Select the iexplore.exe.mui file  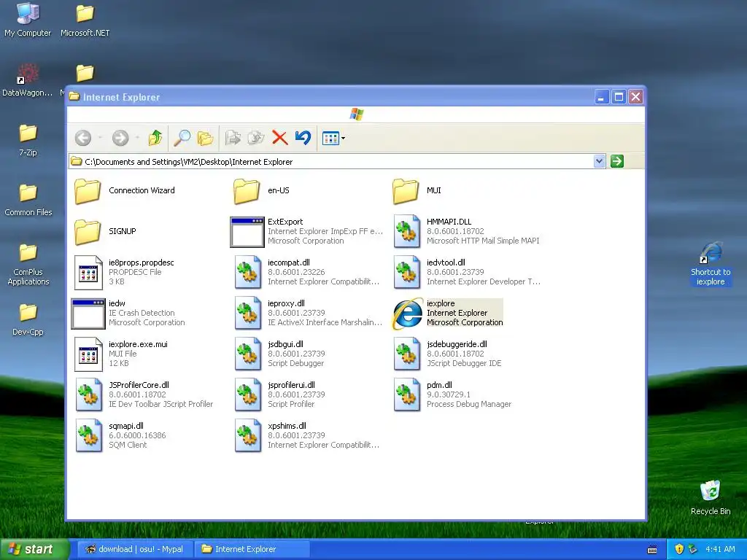tap(122, 354)
